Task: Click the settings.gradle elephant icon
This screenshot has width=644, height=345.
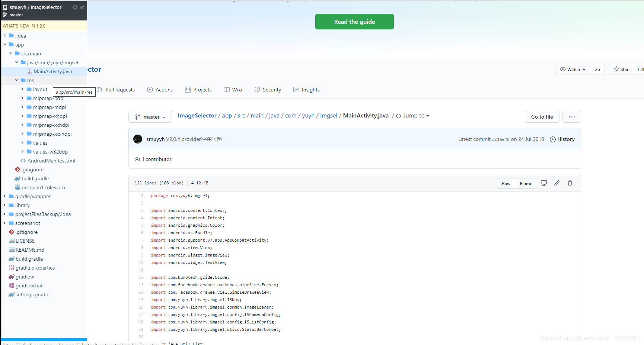Action: coord(12,294)
